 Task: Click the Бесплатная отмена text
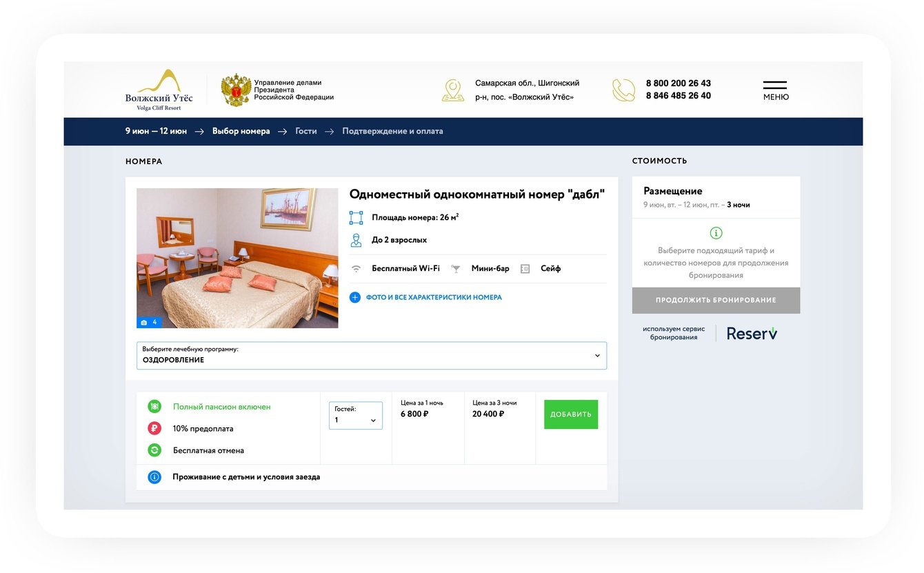coord(208,450)
